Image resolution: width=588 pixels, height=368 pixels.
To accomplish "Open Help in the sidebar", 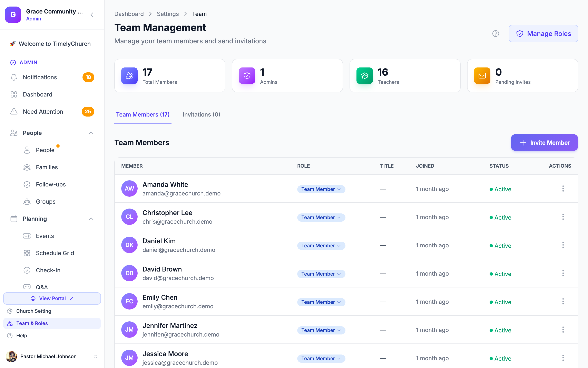I will [52, 336].
